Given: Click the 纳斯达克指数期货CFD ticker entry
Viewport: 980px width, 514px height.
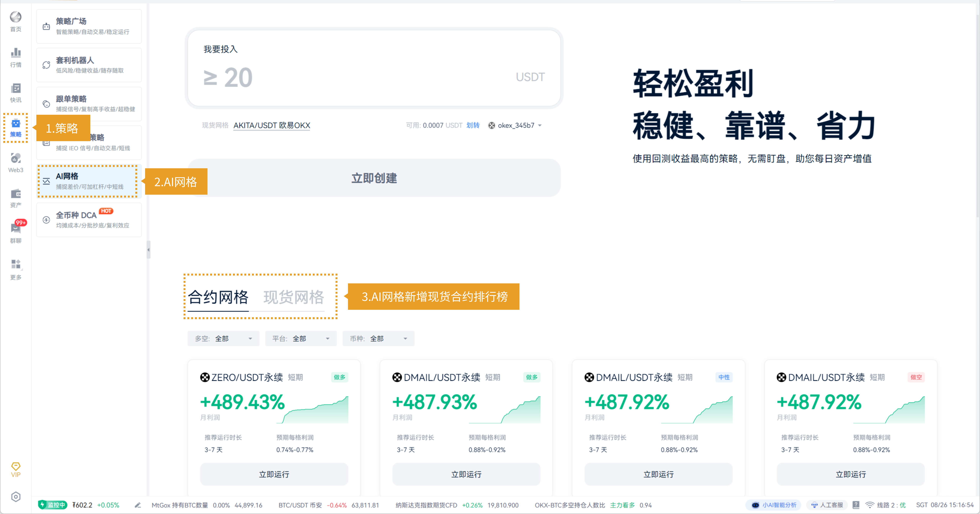Looking at the screenshot, I should point(457,505).
